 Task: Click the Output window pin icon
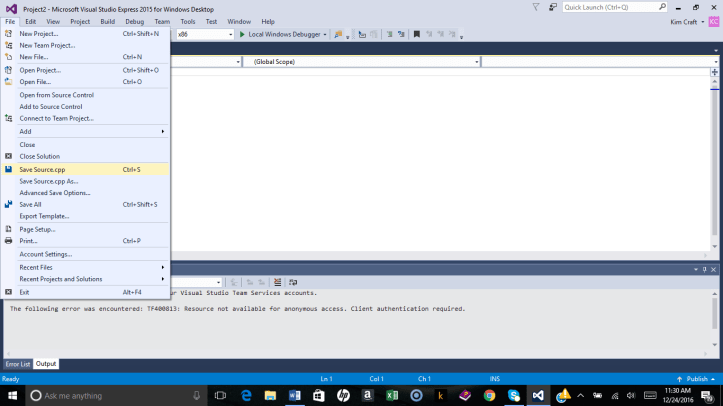pos(705,270)
